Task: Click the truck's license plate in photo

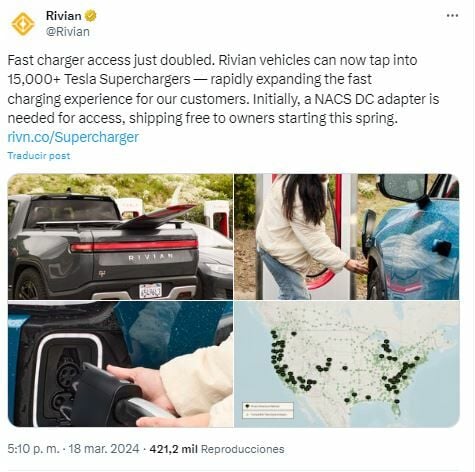Action: pos(150,290)
